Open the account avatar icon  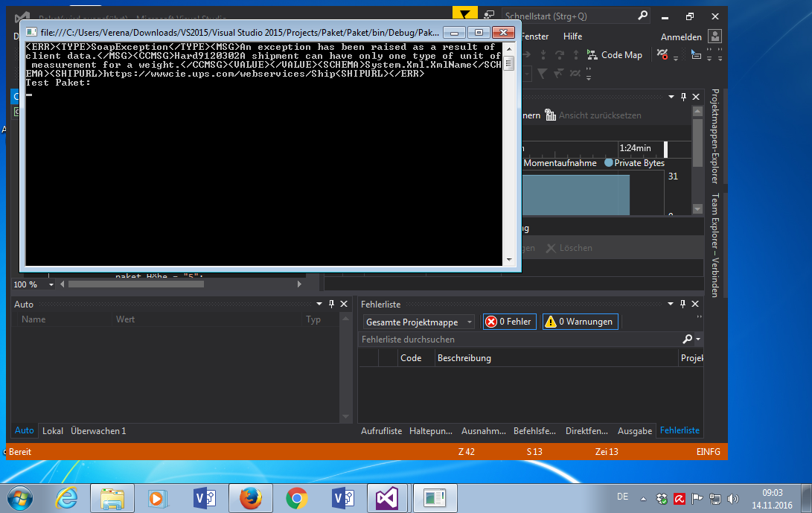tap(715, 36)
